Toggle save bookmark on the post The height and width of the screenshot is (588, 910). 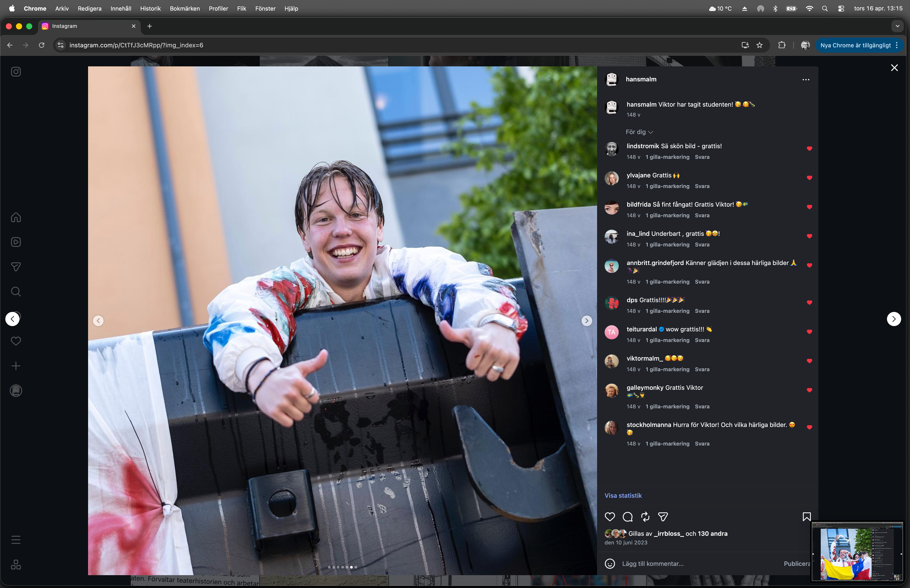[806, 517]
